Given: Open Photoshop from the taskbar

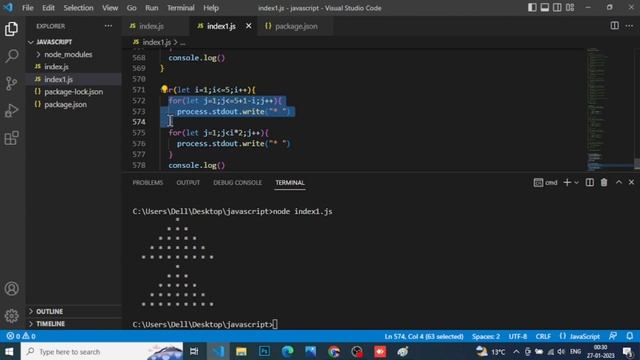Looking at the screenshot, I should pos(264,351).
